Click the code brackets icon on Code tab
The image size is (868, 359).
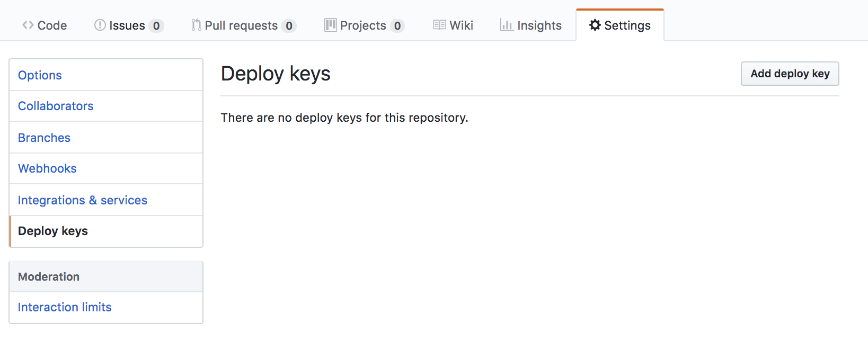coord(28,25)
